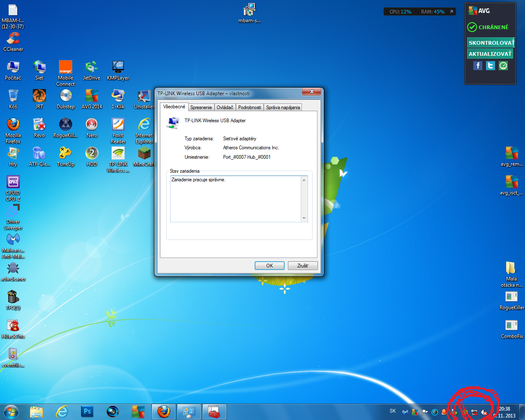Viewport: 525px width, 420px height.
Task: Open the mbam-setup installer icon
Action: click(249, 13)
